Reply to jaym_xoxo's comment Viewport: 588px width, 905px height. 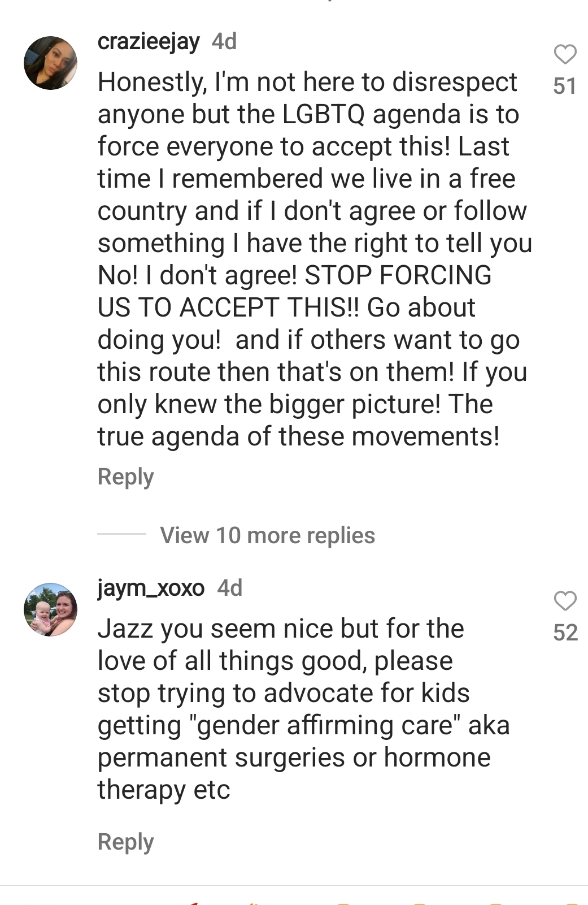click(125, 842)
